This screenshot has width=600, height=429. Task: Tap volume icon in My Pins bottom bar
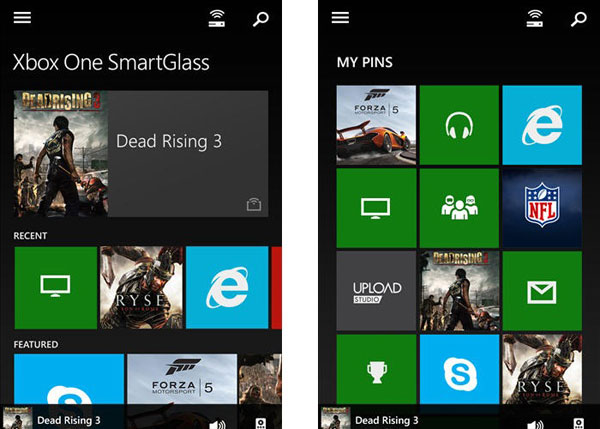[535, 424]
